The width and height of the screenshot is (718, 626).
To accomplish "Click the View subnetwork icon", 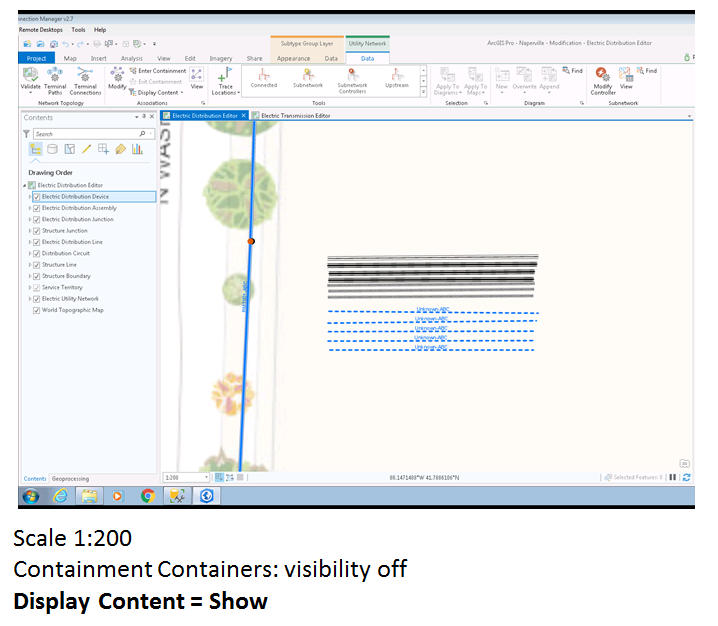I will coord(626,74).
